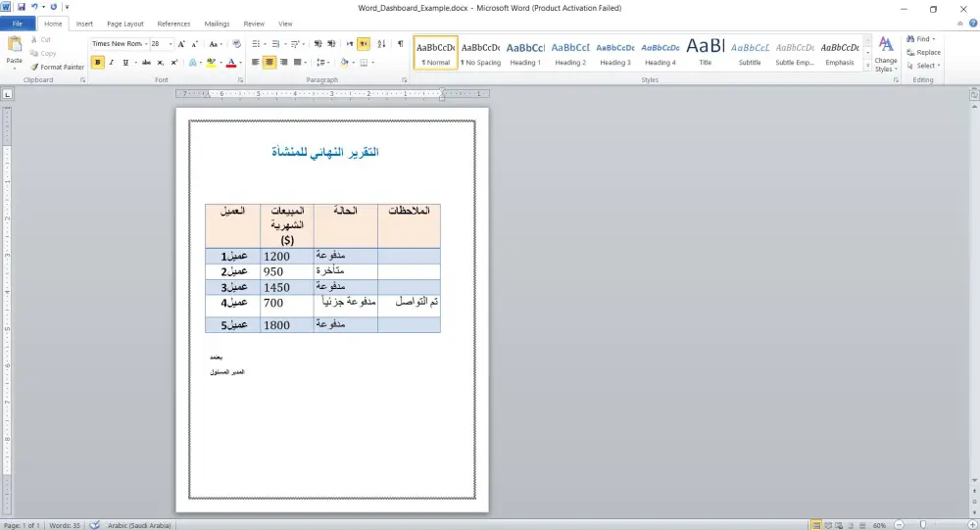Click the Paste icon

click(14, 44)
